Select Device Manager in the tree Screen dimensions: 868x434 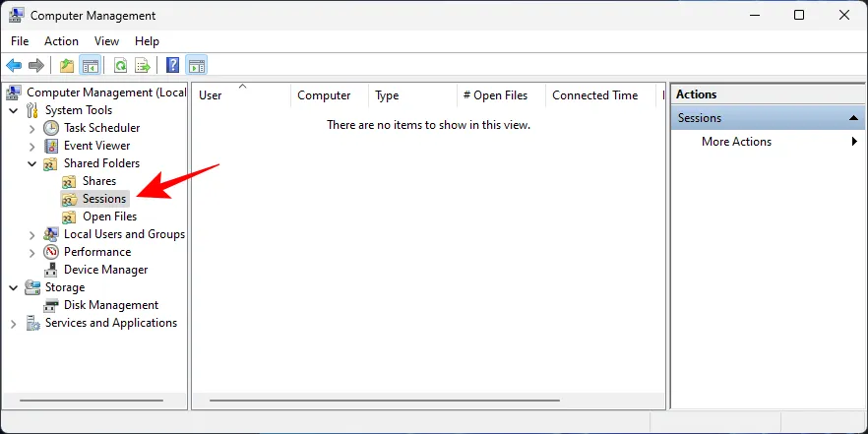pos(105,270)
